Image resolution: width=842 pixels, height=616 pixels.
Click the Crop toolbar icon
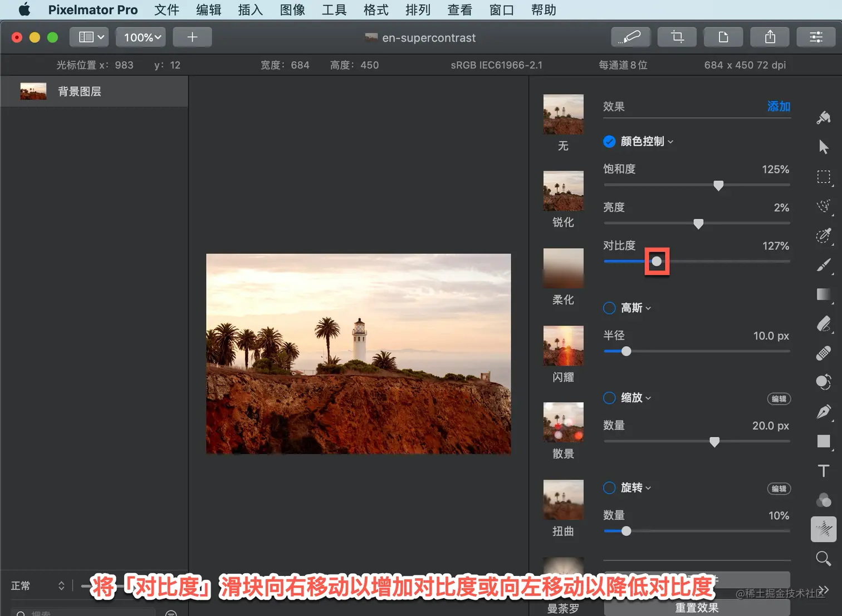pos(677,37)
